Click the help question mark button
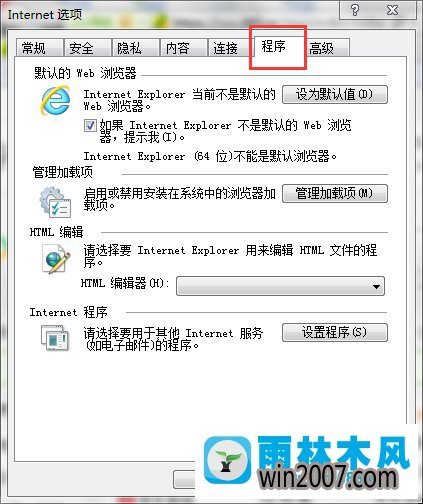Viewport: 423px width, 504px height. [x=355, y=10]
